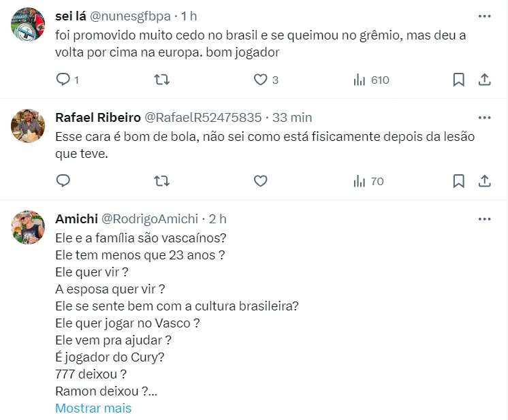Share sei lá's tweet
508x420 pixels.
click(485, 80)
